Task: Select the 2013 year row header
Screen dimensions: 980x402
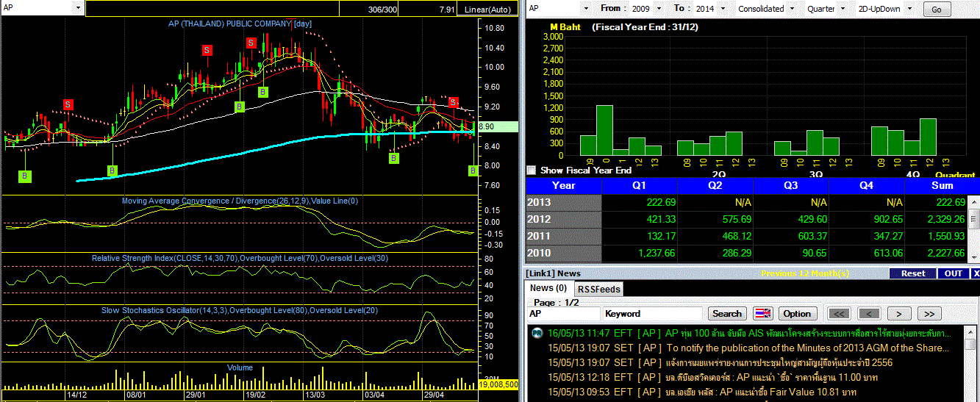Action: [564, 202]
